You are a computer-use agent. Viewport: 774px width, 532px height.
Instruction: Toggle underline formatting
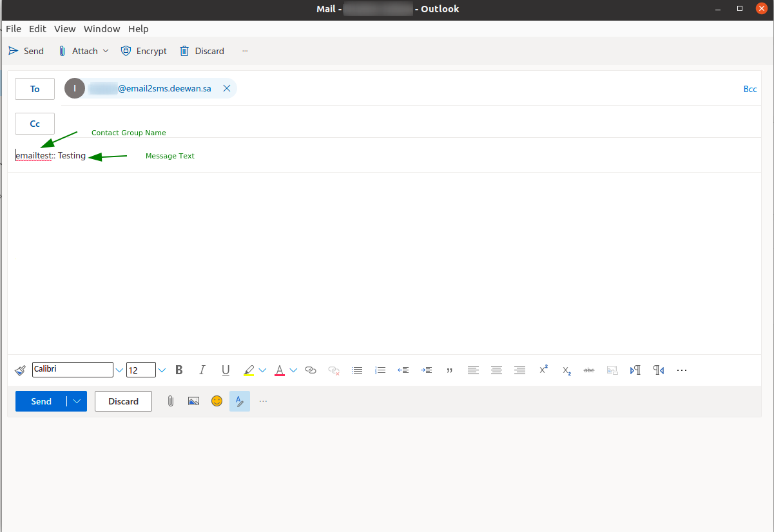coord(226,370)
